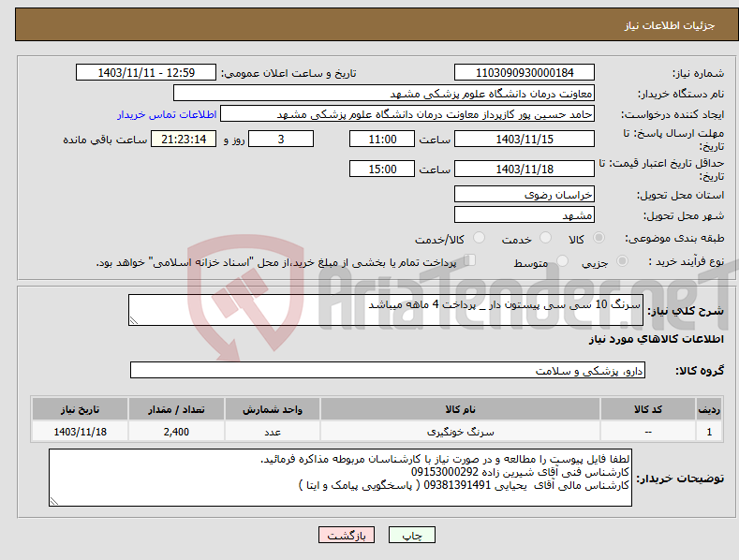This screenshot has width=739, height=560.
Task: Click the buyer notes textarea
Action: point(340,478)
